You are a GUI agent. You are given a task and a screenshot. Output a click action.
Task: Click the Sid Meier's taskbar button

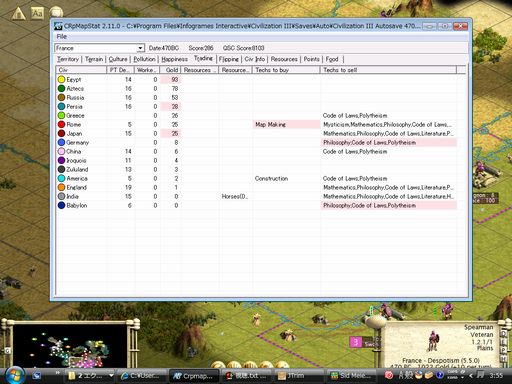coord(352,376)
